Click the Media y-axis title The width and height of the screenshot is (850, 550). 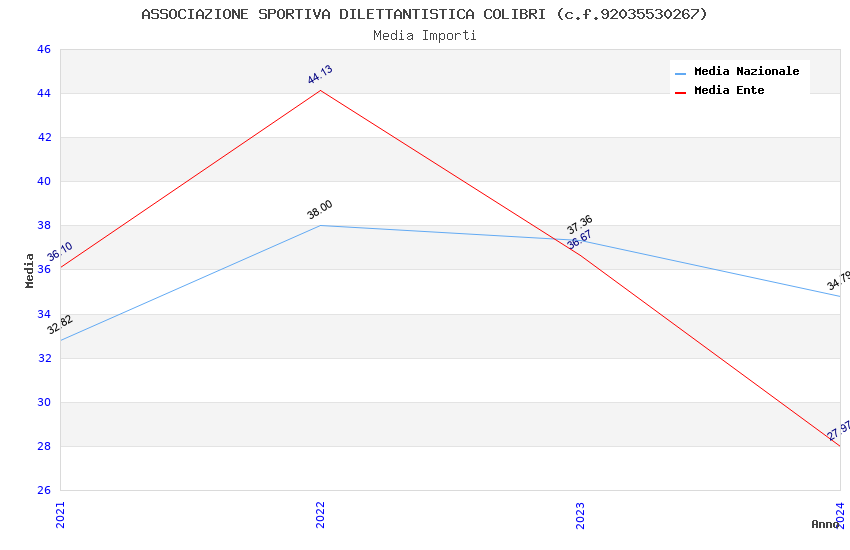point(30,270)
